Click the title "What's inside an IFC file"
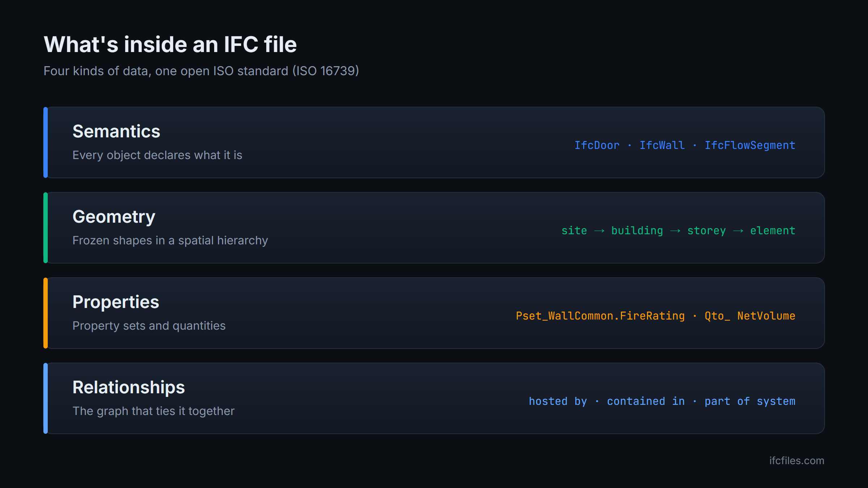 tap(170, 44)
